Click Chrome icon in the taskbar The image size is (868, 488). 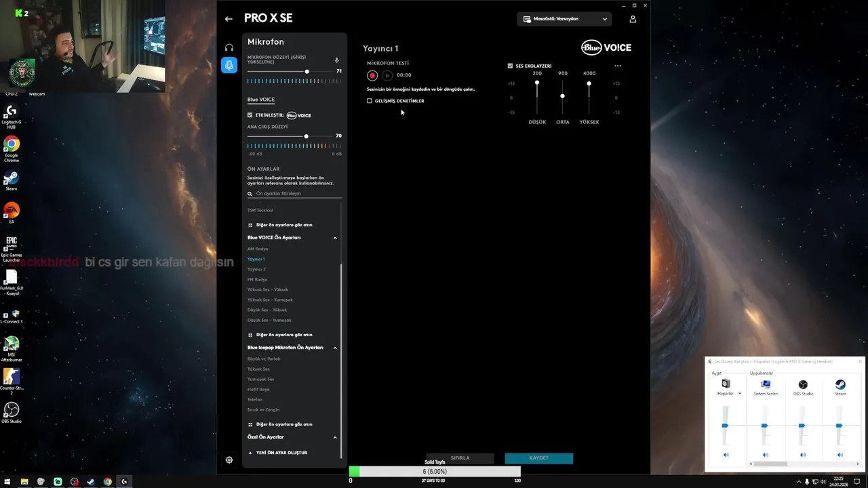(x=107, y=482)
